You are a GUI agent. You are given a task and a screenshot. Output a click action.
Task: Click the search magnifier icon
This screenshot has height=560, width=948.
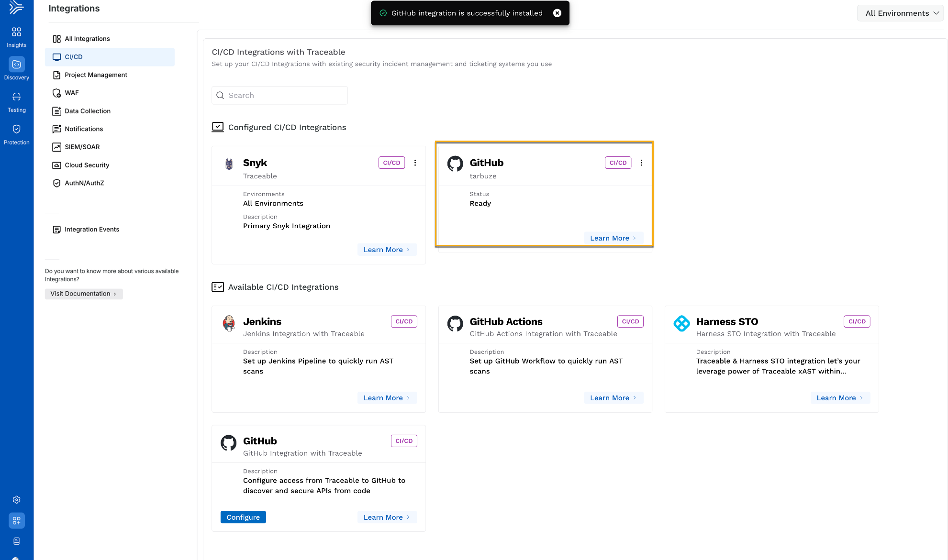[x=220, y=95]
